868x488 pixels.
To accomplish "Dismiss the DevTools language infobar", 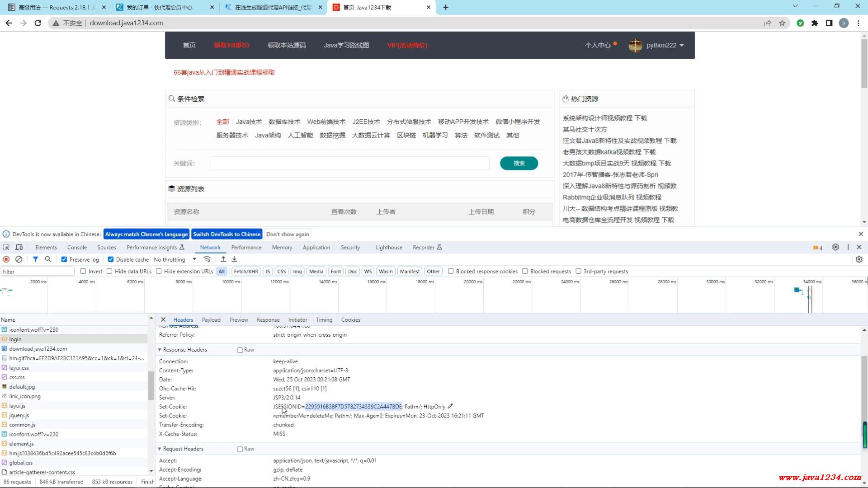I will 861,234.
